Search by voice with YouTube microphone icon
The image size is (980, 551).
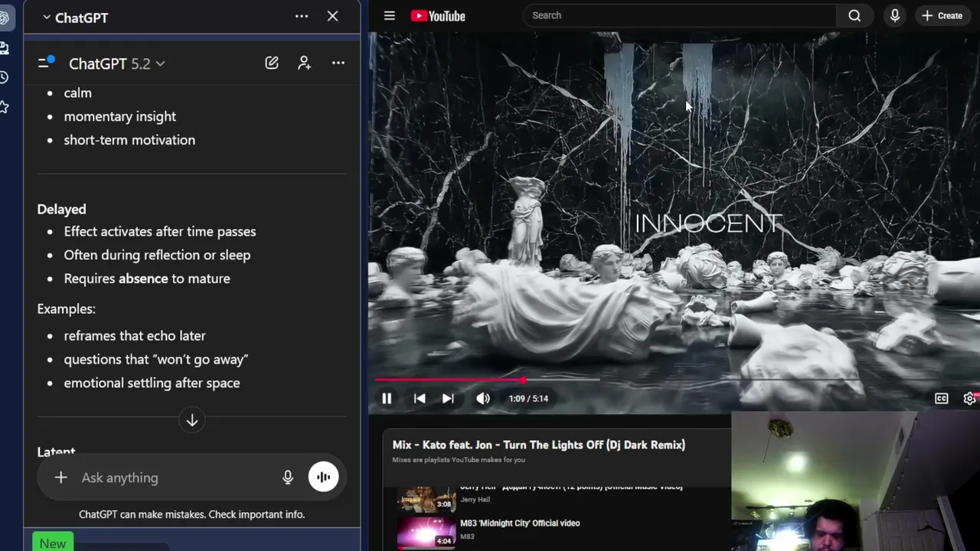coord(894,15)
